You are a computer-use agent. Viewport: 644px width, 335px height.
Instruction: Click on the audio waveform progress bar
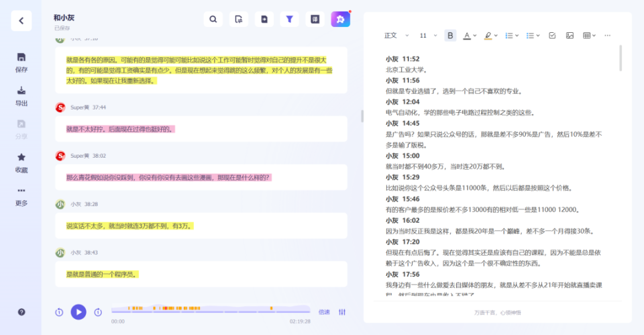click(210, 309)
